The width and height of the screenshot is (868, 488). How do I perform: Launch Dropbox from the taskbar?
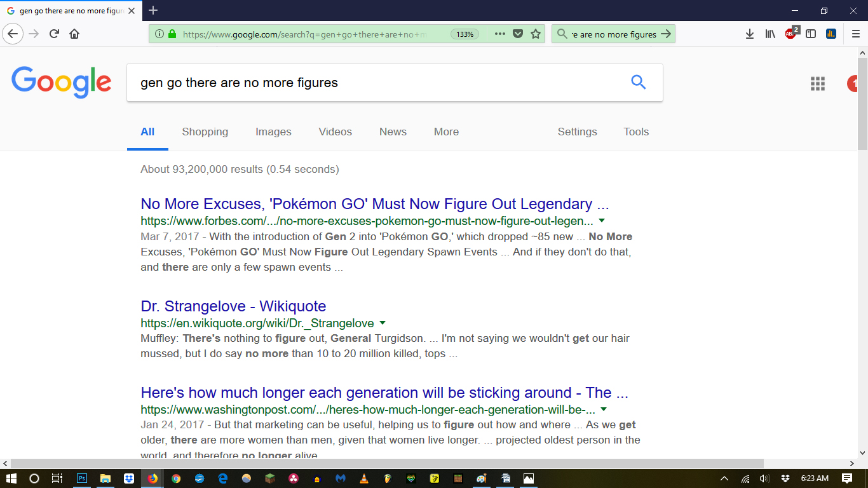coord(129,478)
